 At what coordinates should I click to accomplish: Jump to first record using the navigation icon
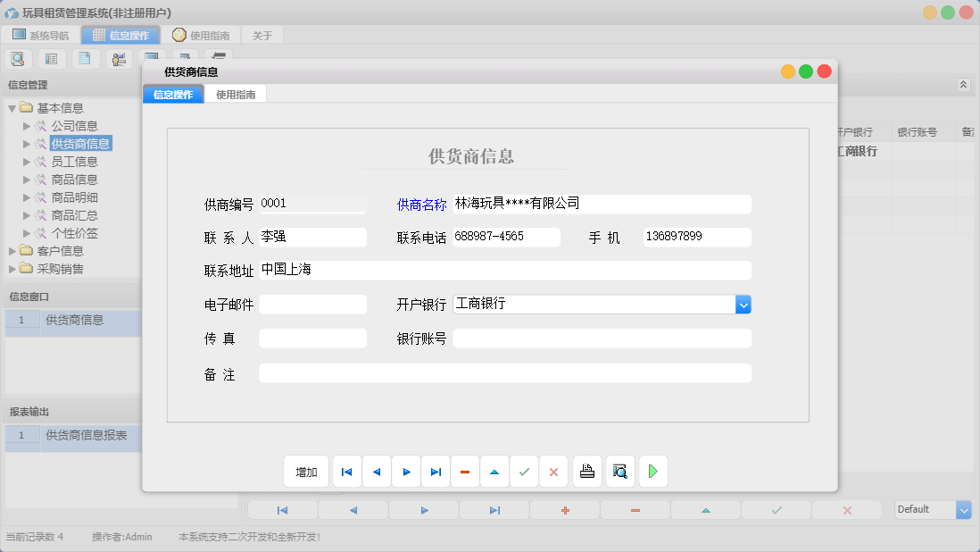tap(346, 471)
